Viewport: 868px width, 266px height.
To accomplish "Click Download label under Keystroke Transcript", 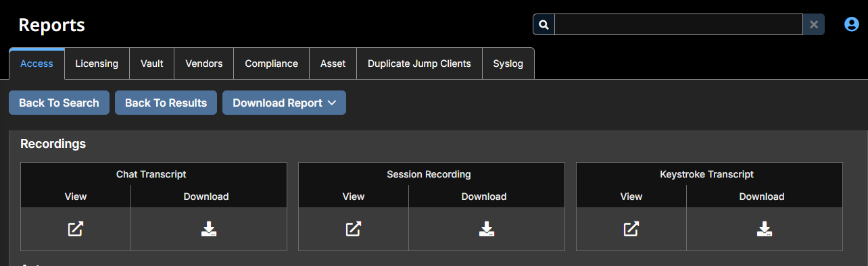I will click(762, 196).
